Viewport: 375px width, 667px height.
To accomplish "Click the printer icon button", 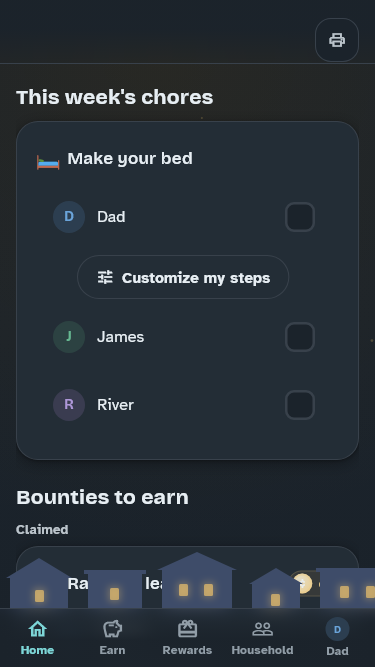I will tap(337, 40).
